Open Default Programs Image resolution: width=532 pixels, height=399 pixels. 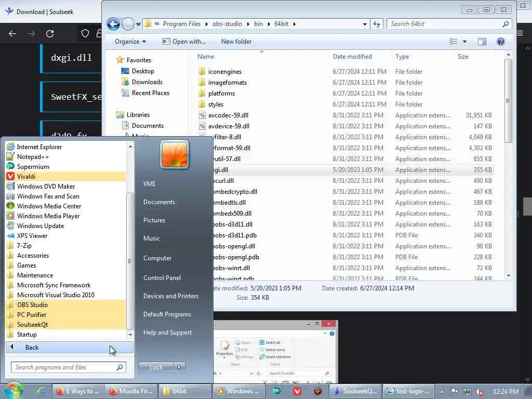[x=167, y=314]
